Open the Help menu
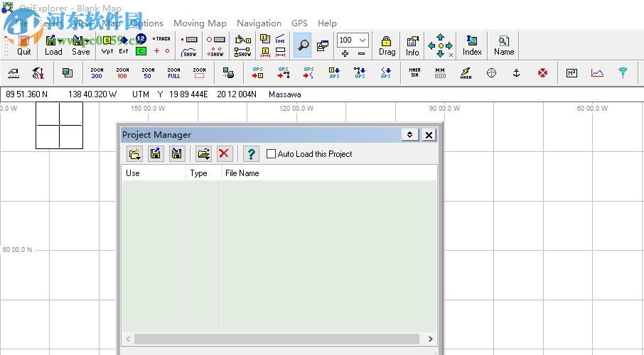 (x=327, y=23)
